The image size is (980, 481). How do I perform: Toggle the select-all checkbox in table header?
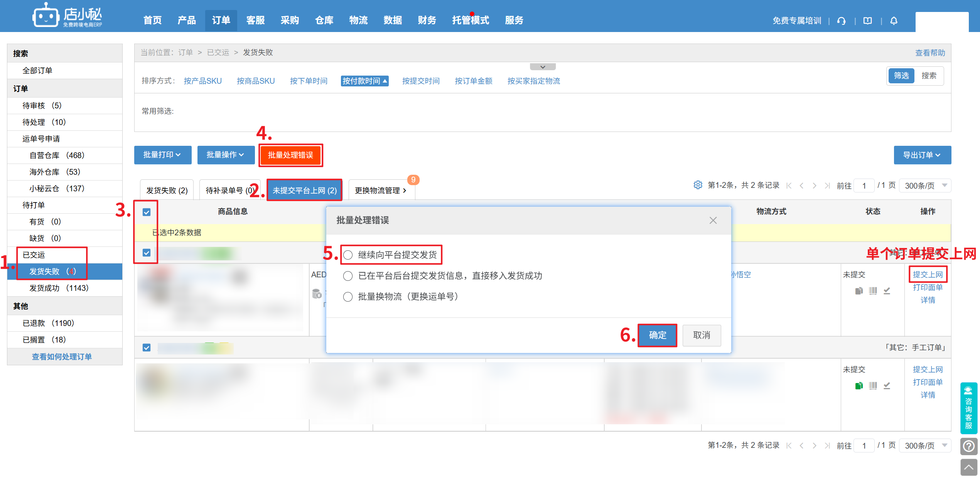pos(147,212)
